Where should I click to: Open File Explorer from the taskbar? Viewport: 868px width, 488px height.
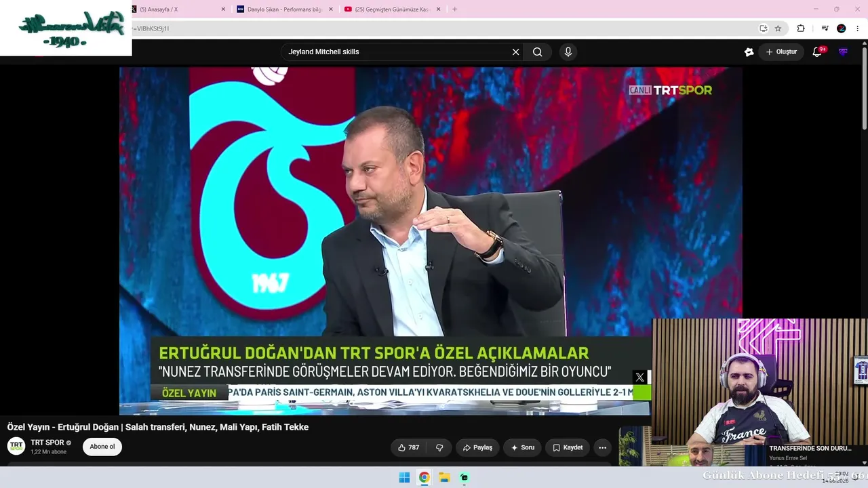[x=444, y=477]
